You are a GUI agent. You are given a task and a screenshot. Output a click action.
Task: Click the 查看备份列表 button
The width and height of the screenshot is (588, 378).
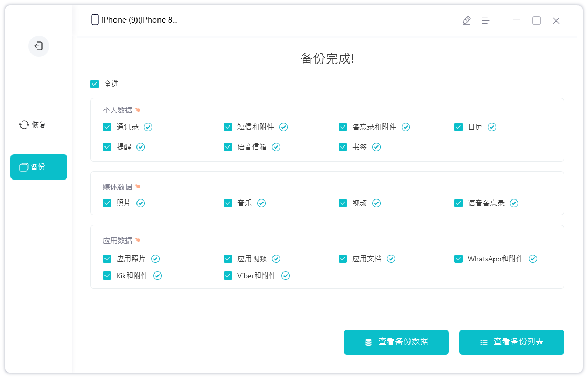pyautogui.click(x=512, y=342)
